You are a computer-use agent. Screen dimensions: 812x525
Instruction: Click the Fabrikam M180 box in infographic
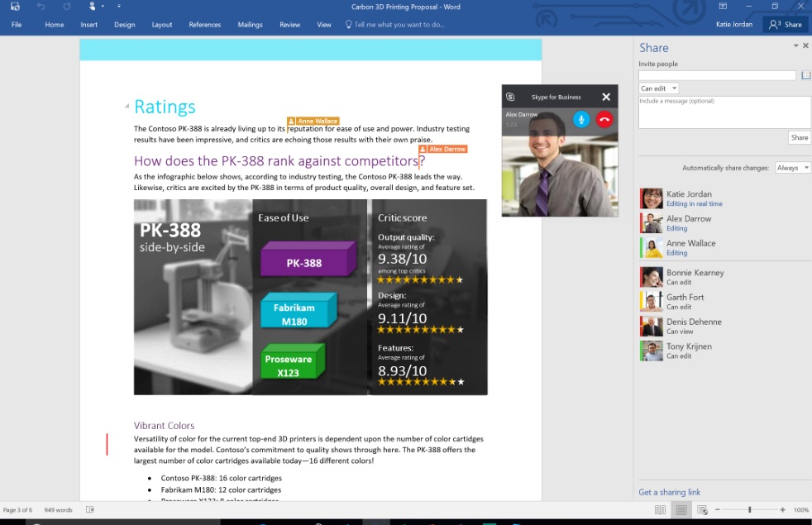point(299,310)
